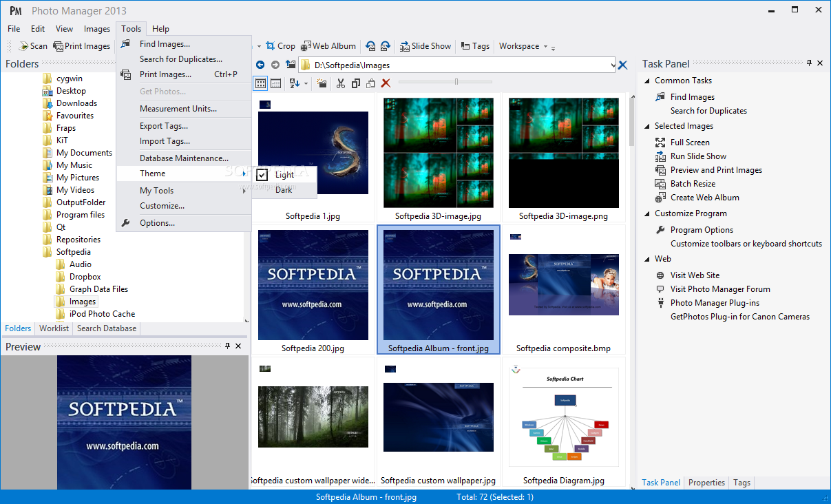The width and height of the screenshot is (831, 504).
Task: Close the Folders panel's neighbor Preview panel
Action: pyautogui.click(x=238, y=346)
